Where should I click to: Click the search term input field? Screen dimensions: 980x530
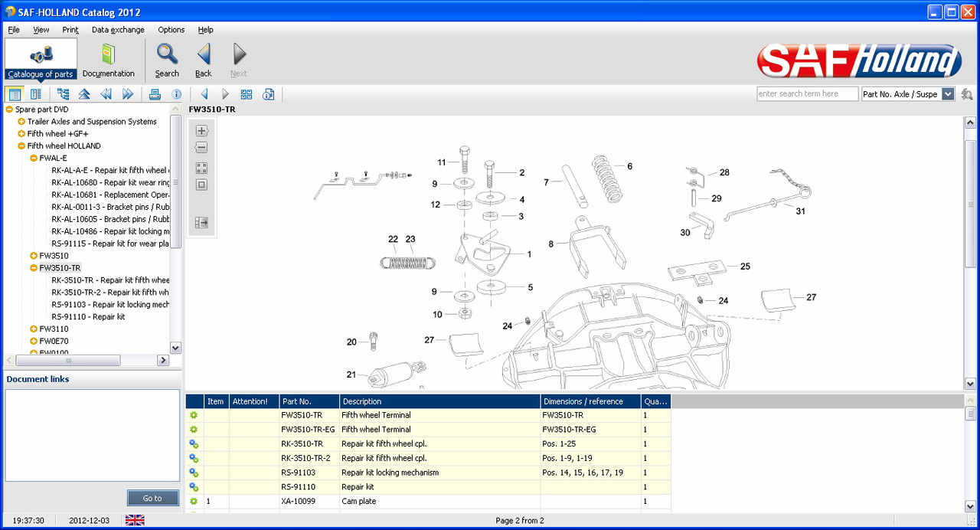(x=807, y=94)
